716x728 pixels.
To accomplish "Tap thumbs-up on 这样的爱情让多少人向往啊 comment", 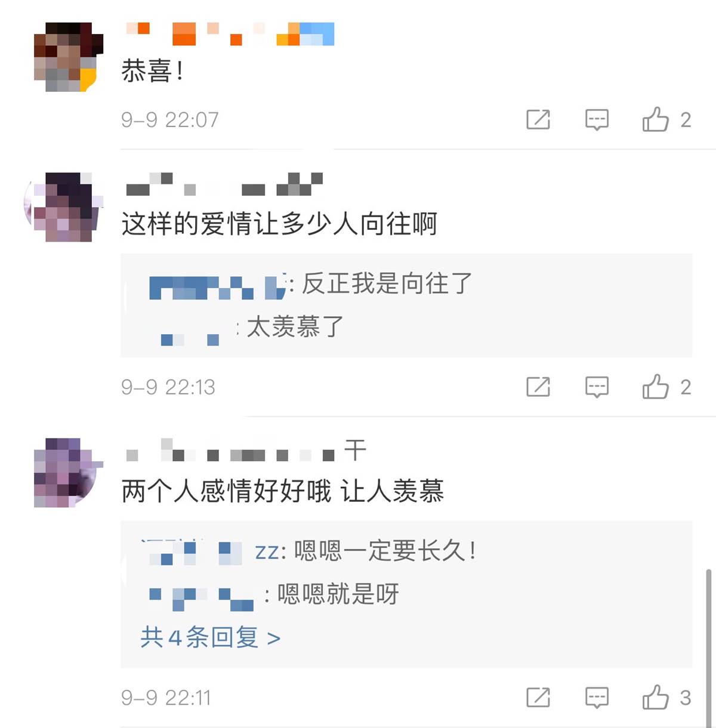I will pyautogui.click(x=655, y=387).
